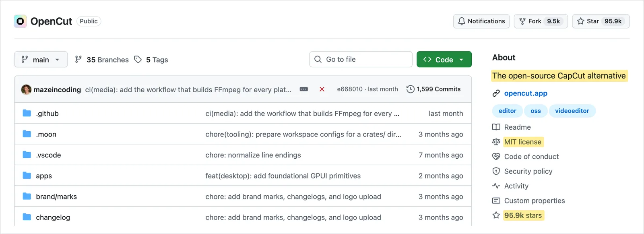Click the Security policy shield icon
The image size is (644, 234).
tap(496, 171)
